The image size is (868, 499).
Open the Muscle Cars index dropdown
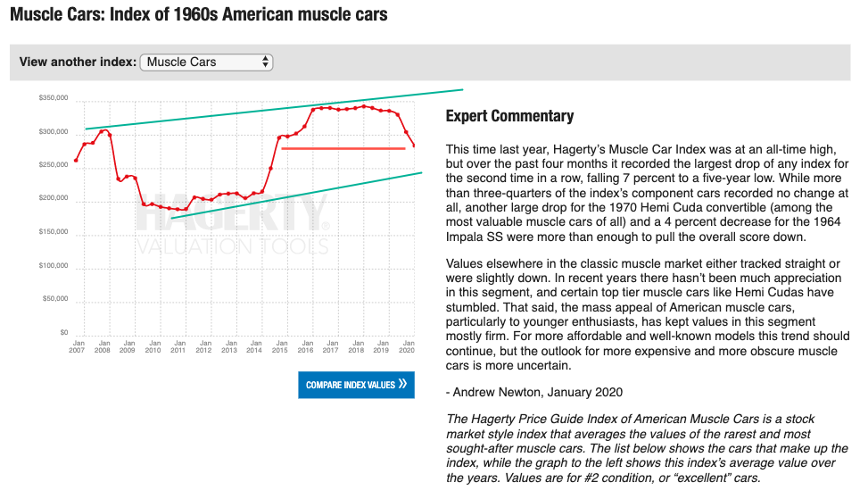pyautogui.click(x=206, y=62)
